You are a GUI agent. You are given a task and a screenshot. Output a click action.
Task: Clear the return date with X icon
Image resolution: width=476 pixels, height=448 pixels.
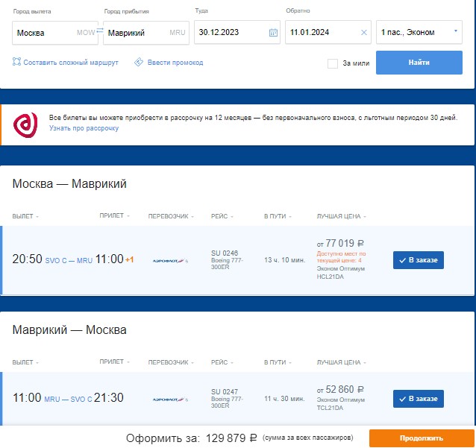click(363, 33)
